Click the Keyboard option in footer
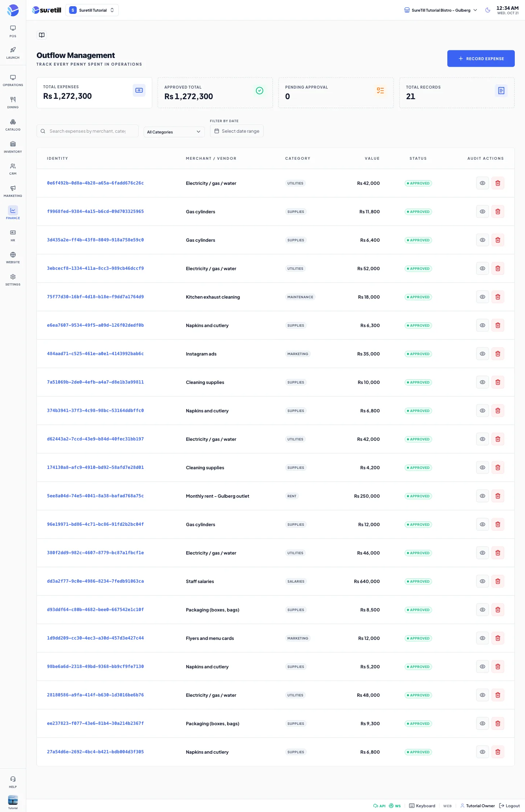 (422, 806)
